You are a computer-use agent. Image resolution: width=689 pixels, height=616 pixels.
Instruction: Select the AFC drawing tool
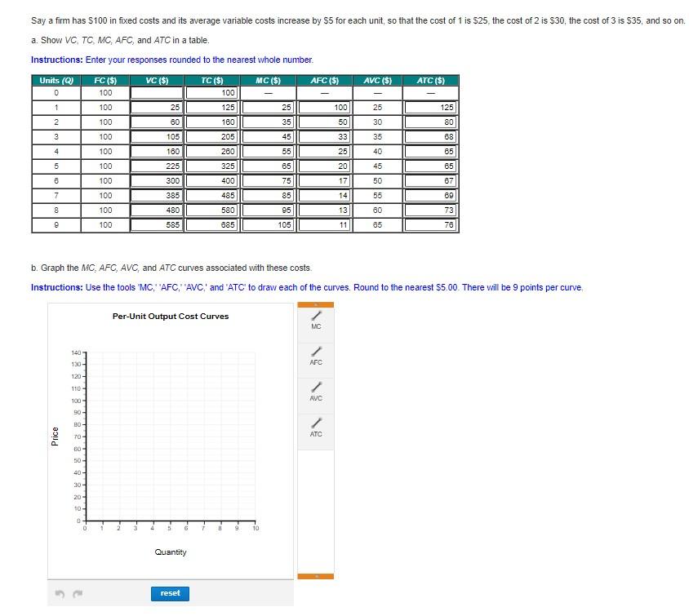316,356
